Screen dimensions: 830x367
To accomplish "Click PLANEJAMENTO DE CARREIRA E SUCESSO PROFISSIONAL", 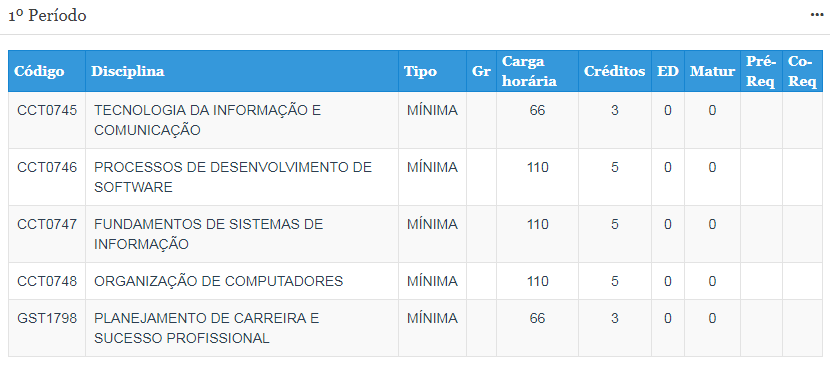I will tap(207, 328).
